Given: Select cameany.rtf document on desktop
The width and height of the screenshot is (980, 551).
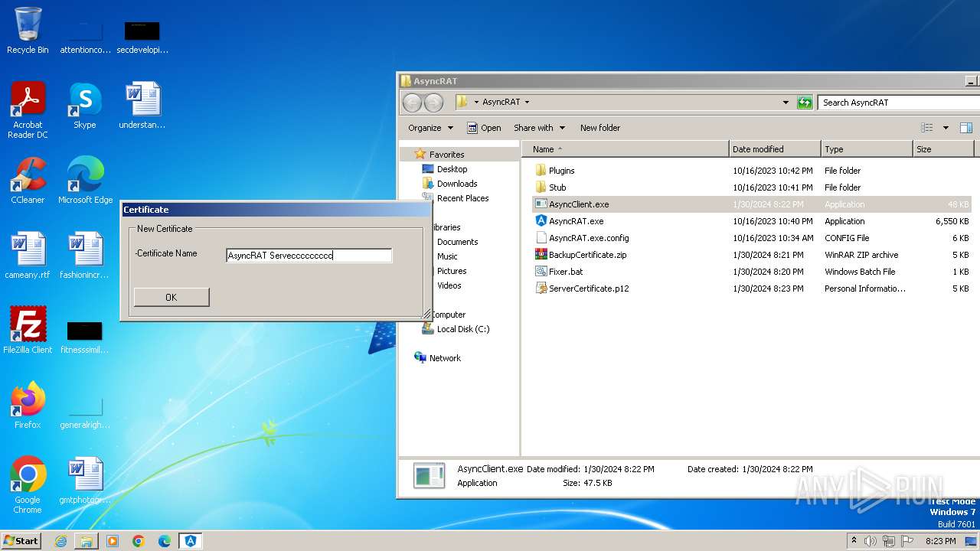Looking at the screenshot, I should pyautogui.click(x=28, y=256).
